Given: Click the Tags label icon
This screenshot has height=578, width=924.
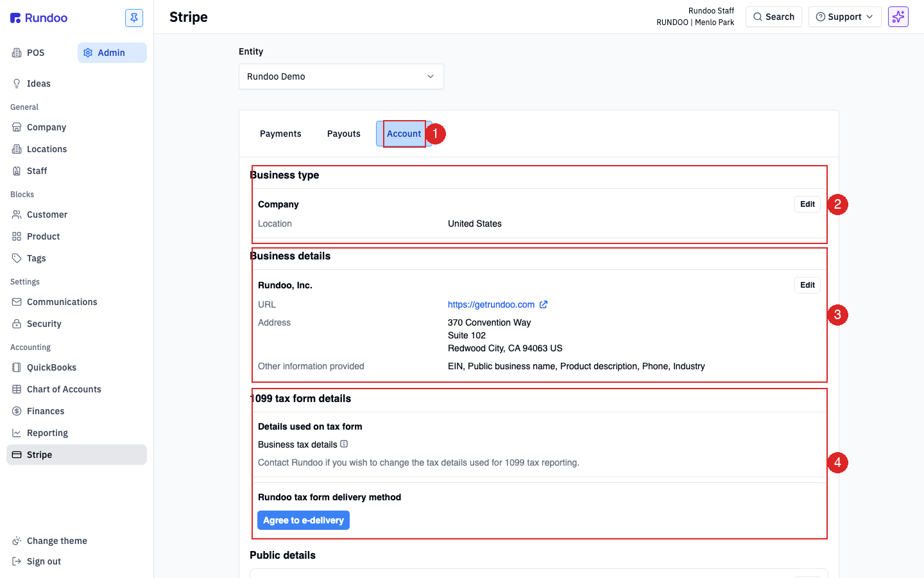Looking at the screenshot, I should 17,258.
